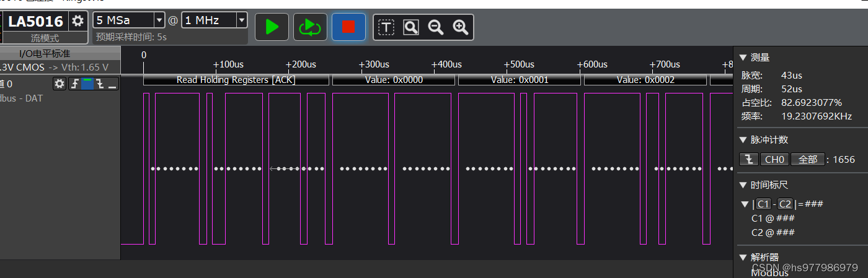
Task: Change pulse count falling edge type button
Action: click(x=749, y=159)
